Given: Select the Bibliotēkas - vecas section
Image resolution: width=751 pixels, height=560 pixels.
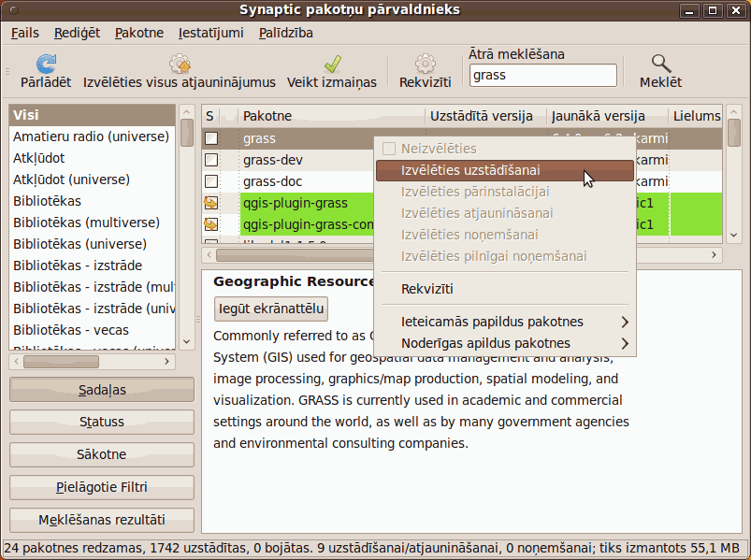Looking at the screenshot, I should [x=92, y=331].
